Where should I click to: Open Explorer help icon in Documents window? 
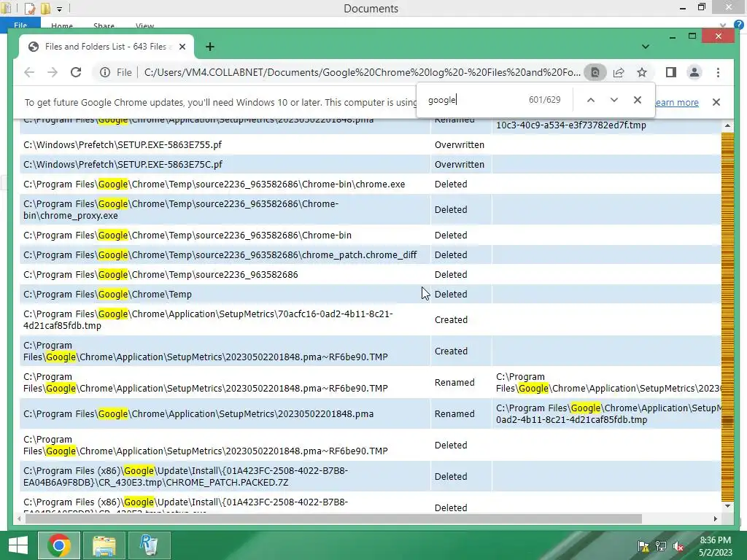[739, 25]
